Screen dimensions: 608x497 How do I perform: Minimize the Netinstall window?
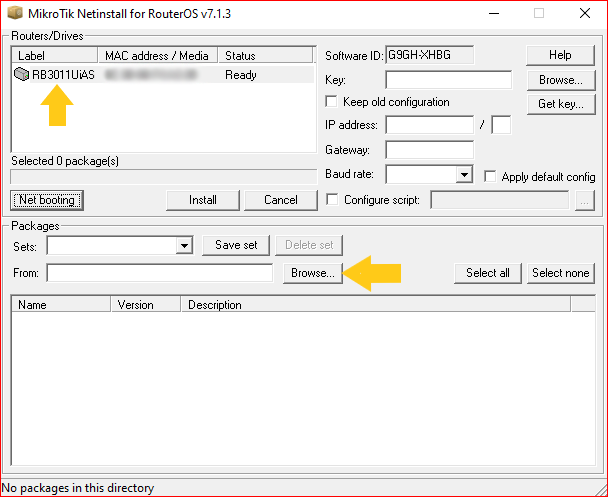(x=494, y=13)
